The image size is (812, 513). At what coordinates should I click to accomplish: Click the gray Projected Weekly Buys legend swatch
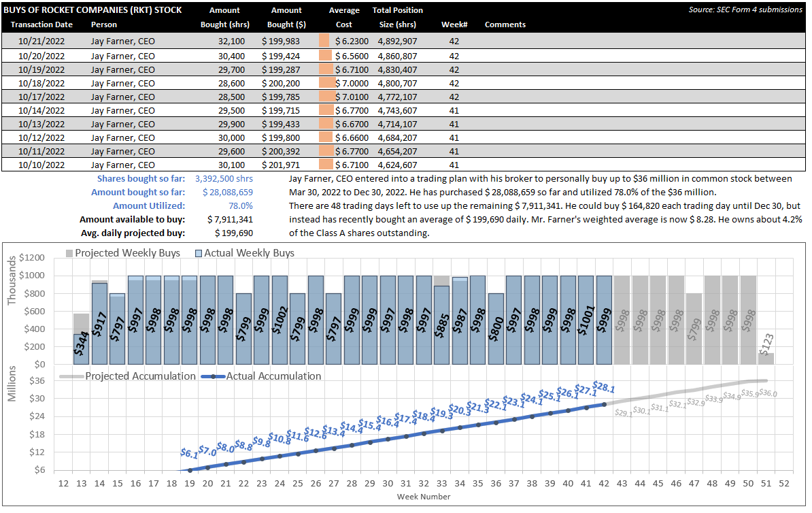coord(69,253)
